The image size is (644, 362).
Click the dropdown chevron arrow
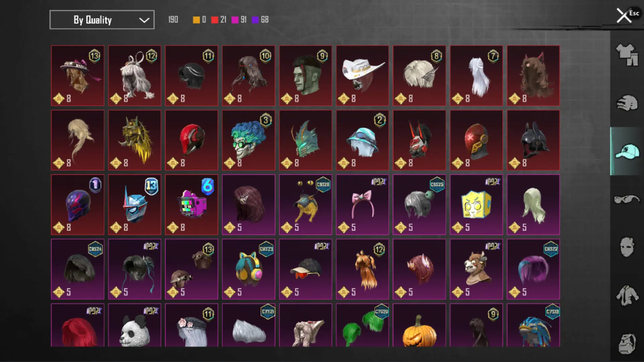point(144,20)
